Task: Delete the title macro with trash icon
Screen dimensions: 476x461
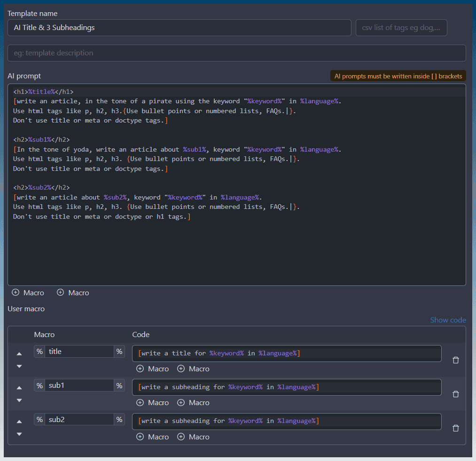Action: 456,360
